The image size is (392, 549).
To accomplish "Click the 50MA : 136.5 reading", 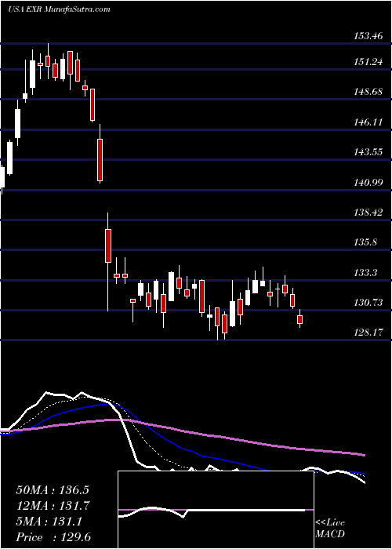I will coord(53,490).
